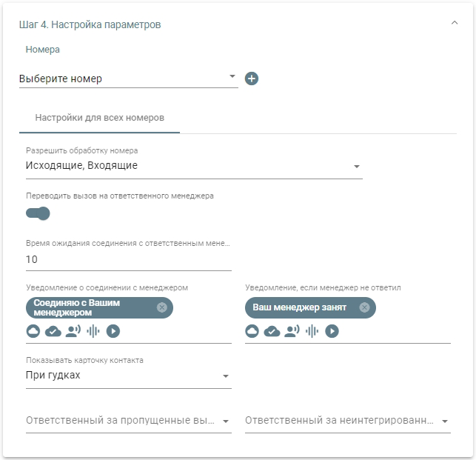Click voice speaker icon under connection notification
476x460 pixels.
[x=73, y=331]
